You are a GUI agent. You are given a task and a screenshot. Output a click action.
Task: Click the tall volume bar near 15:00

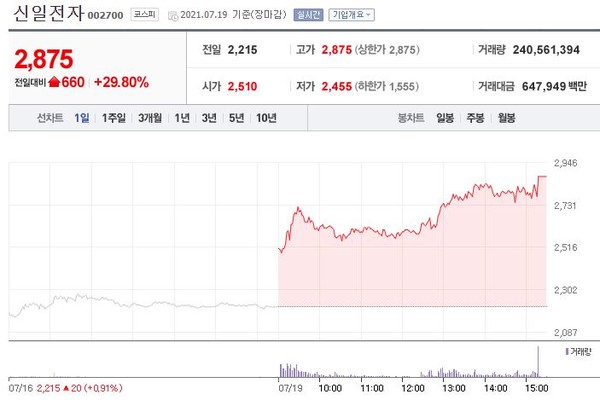click(x=539, y=360)
